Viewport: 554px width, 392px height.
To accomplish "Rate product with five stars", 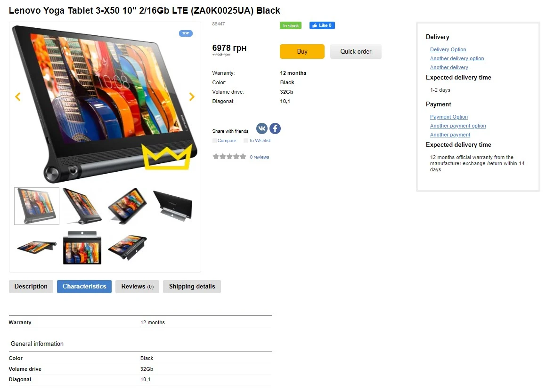I will click(243, 157).
